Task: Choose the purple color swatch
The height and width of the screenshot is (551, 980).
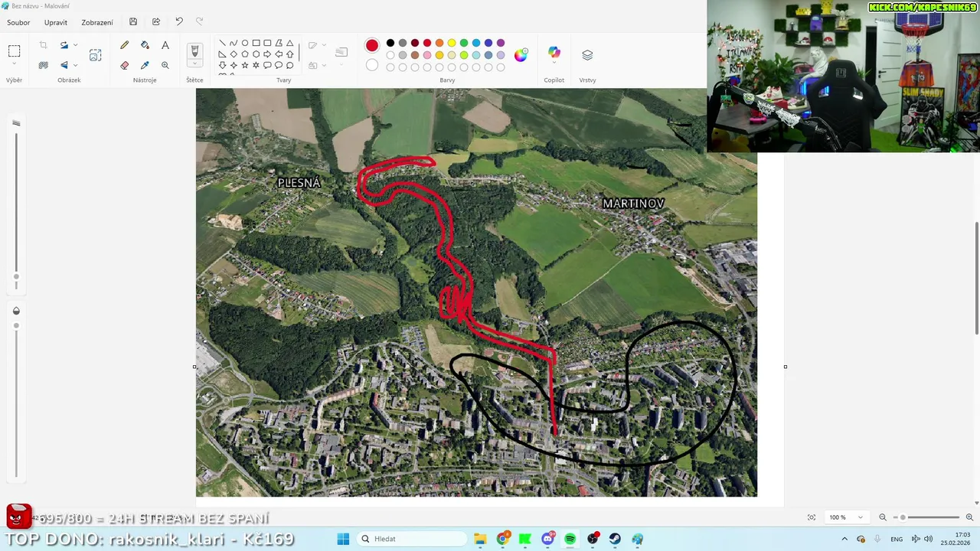Action: point(501,43)
